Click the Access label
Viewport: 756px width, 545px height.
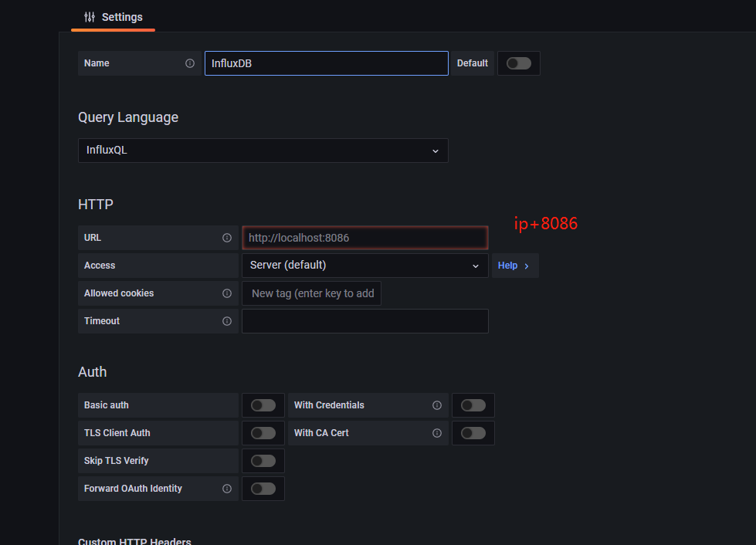point(100,266)
